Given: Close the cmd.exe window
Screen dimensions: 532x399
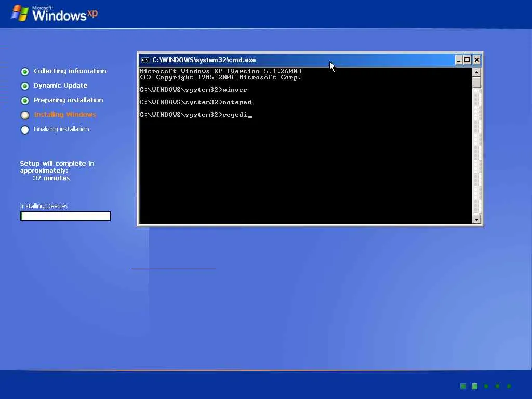Looking at the screenshot, I should point(477,60).
